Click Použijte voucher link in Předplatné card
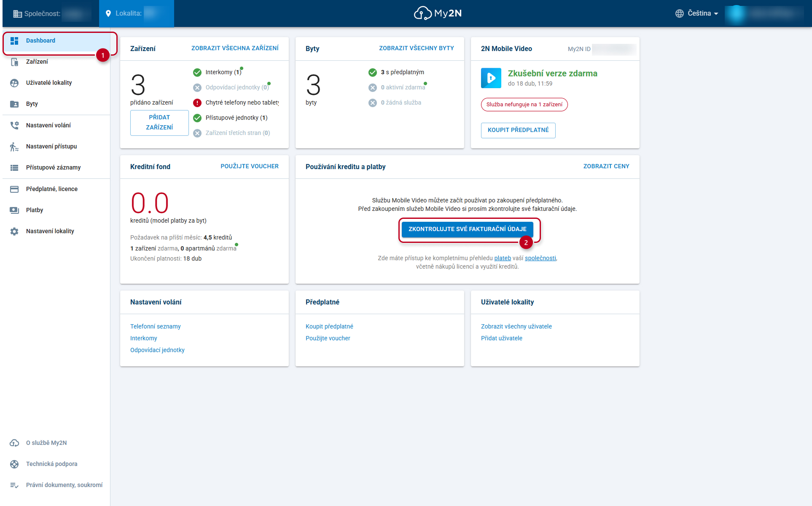Image resolution: width=812 pixels, height=506 pixels. click(x=328, y=338)
